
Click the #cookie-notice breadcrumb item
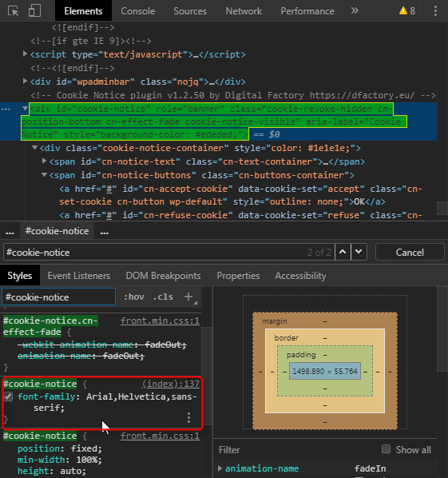click(57, 231)
